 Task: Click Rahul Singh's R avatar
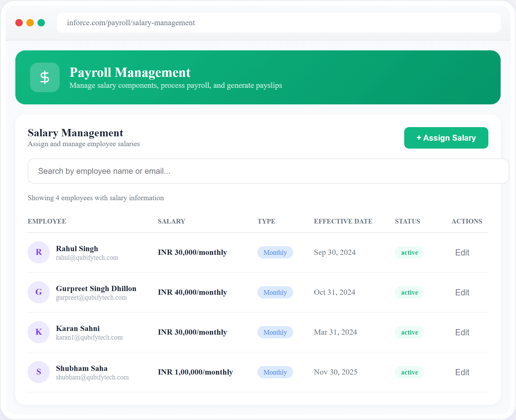pos(39,252)
